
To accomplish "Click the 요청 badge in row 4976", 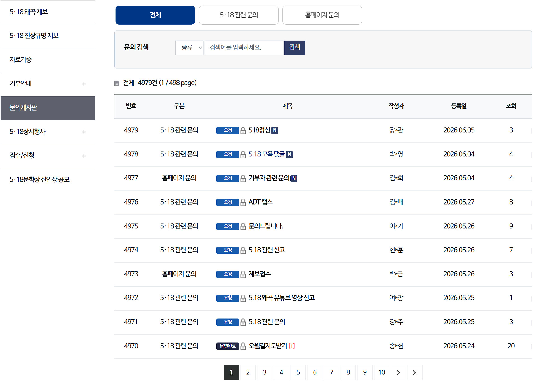I will tap(228, 202).
